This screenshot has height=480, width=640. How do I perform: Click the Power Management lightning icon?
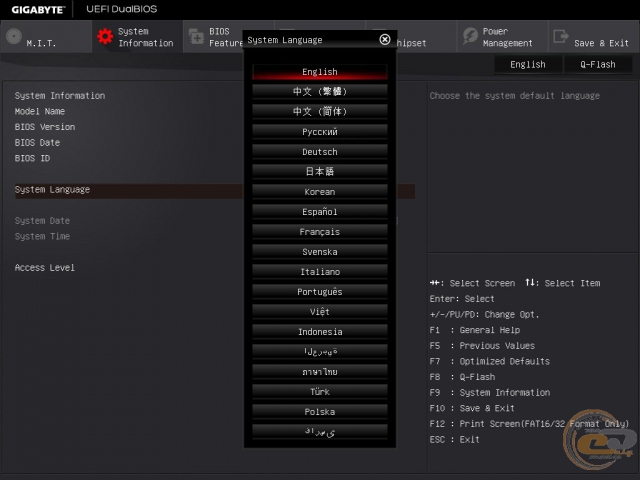[x=470, y=36]
